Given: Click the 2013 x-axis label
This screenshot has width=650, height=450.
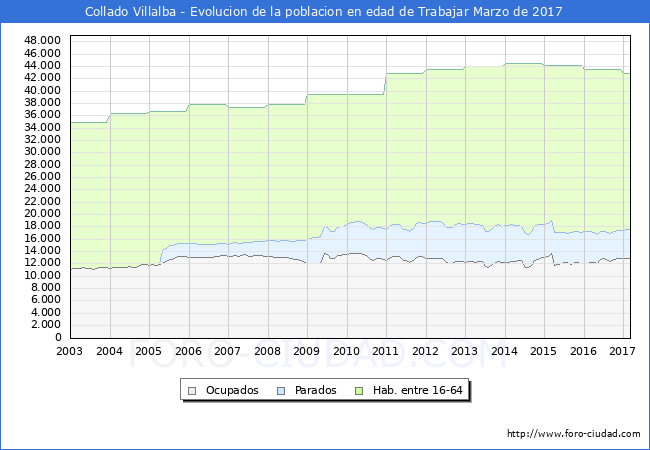Looking at the screenshot, I should 464,351.
